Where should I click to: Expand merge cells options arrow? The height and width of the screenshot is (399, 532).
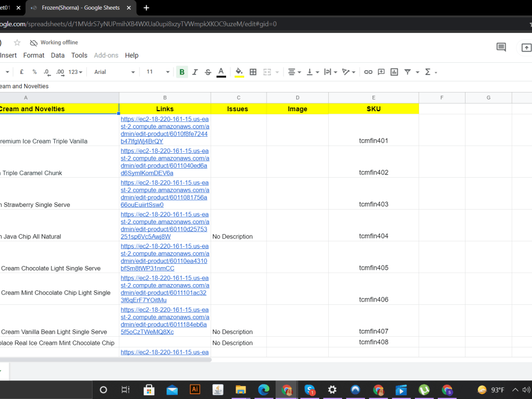(277, 72)
